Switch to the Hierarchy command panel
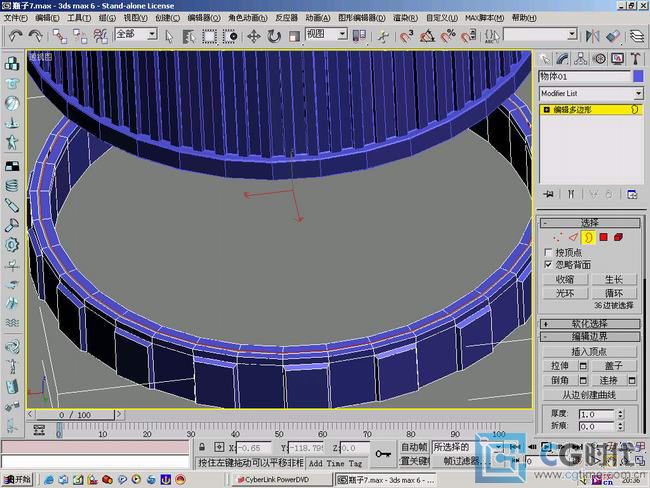 [x=580, y=59]
